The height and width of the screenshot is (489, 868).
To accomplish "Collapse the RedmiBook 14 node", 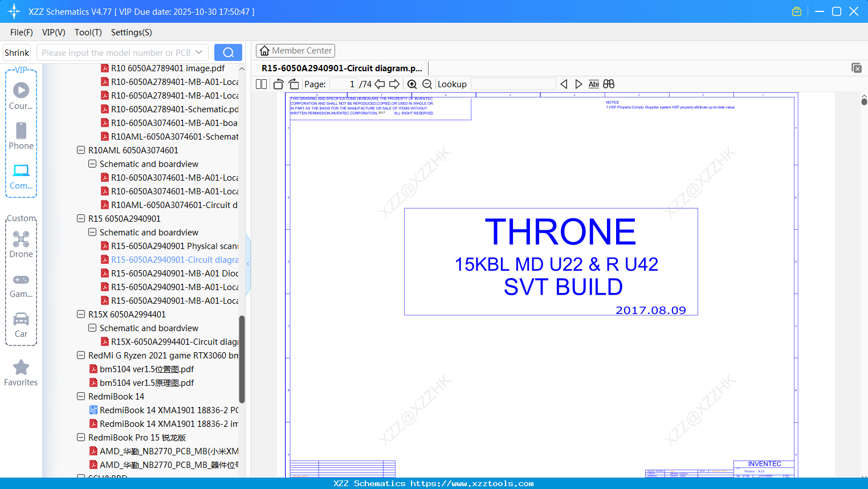I will 81,397.
